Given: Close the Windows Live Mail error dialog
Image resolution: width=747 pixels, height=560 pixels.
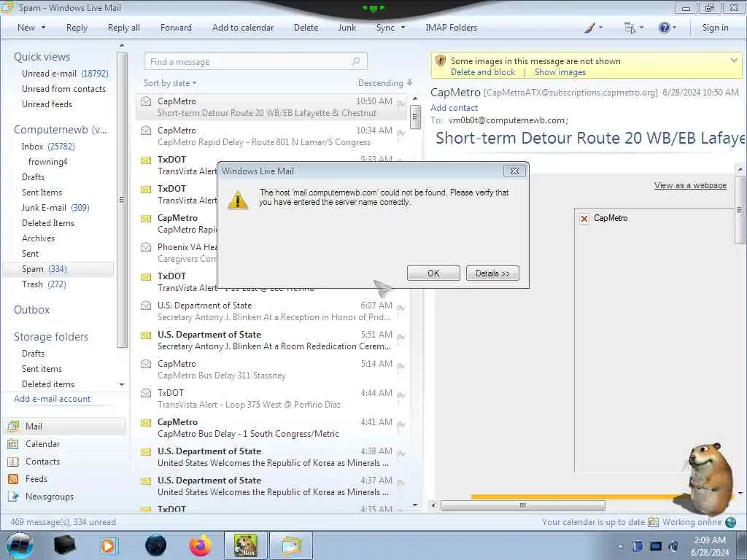Looking at the screenshot, I should pos(514,171).
